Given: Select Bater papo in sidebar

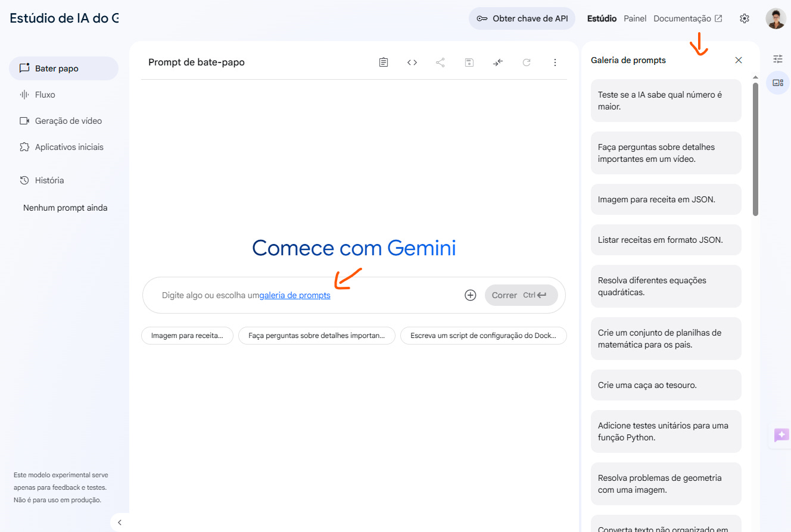Looking at the screenshot, I should point(64,68).
